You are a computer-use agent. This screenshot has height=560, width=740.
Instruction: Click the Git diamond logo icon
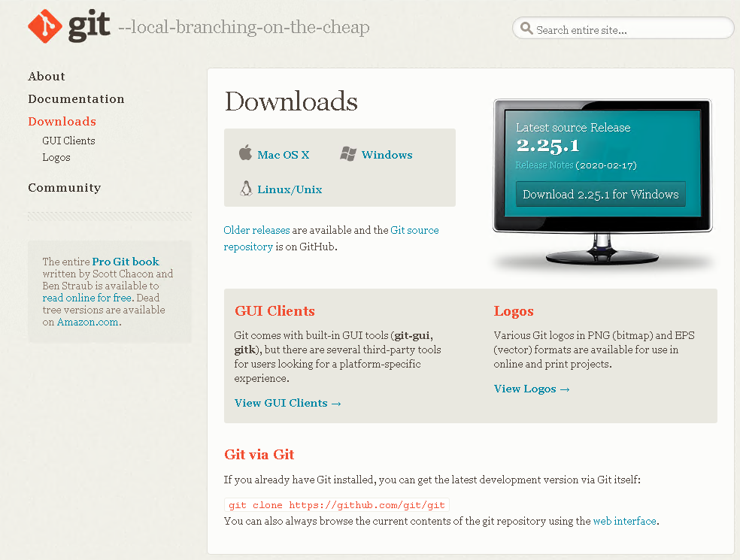45,26
